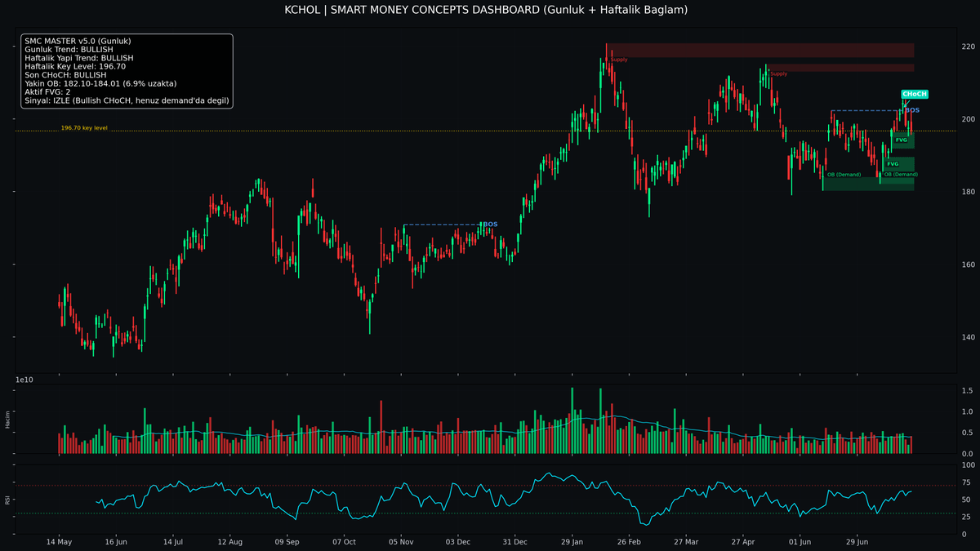The height and width of the screenshot is (551, 980).
Task: Click the '03 Dec' date label
Action: (458, 541)
